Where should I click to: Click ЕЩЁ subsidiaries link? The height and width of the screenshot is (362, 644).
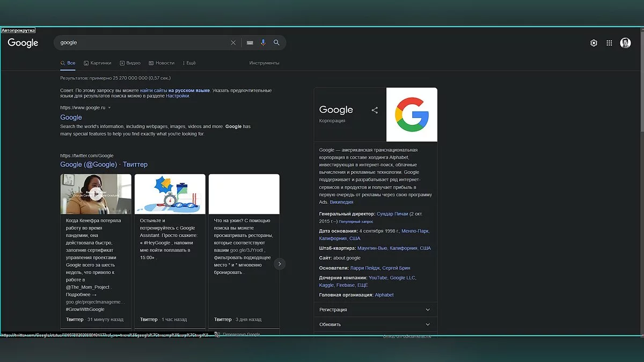click(x=363, y=285)
